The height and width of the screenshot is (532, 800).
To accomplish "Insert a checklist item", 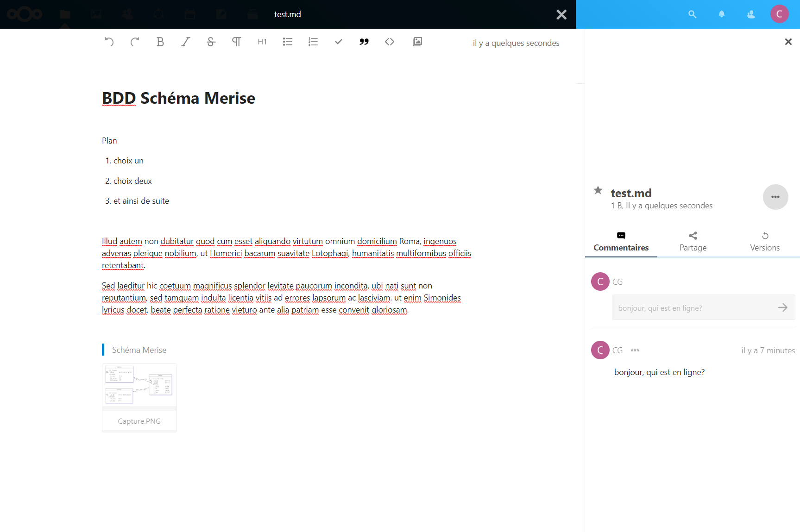I will point(339,42).
